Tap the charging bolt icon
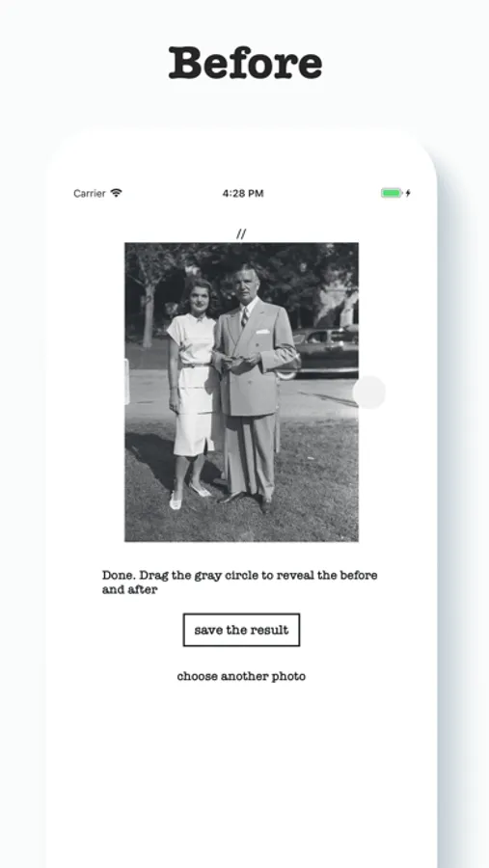Screen dimensions: 489x868 pyautogui.click(x=408, y=193)
